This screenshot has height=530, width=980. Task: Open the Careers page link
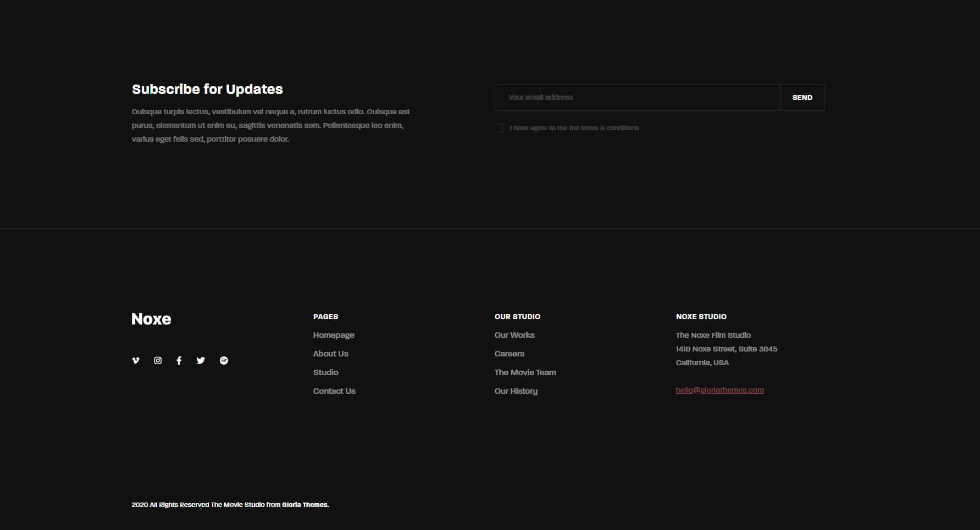click(x=509, y=354)
